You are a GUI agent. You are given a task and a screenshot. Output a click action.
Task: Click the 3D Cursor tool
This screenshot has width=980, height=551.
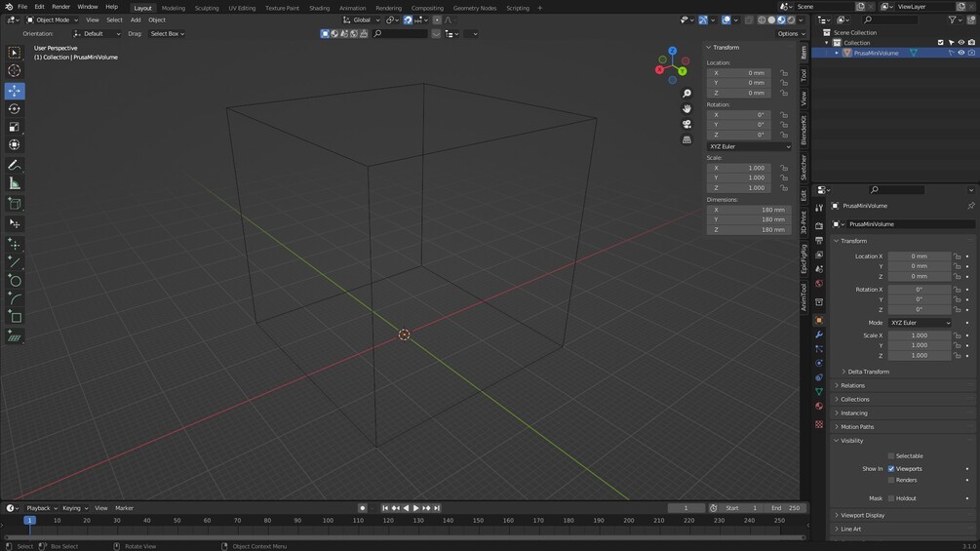coord(15,71)
